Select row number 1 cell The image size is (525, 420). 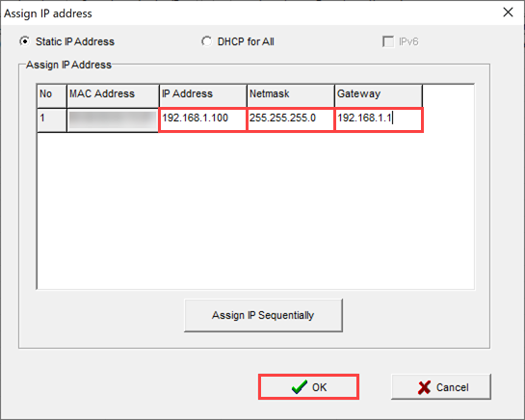[x=52, y=119]
